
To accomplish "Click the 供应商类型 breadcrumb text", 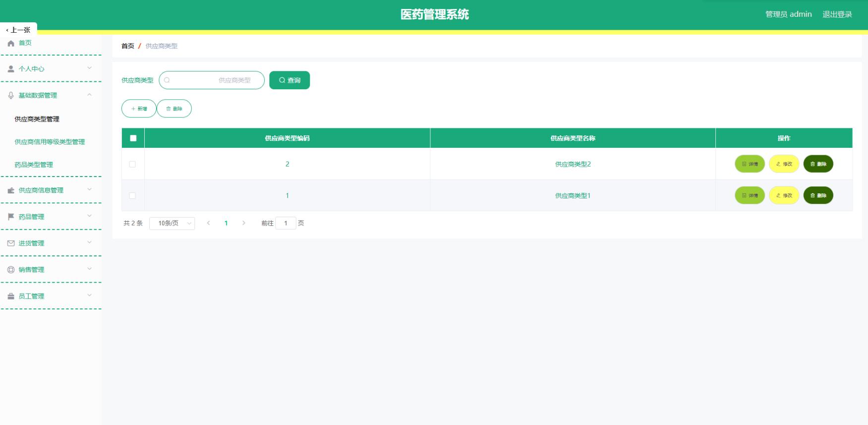I will (161, 46).
